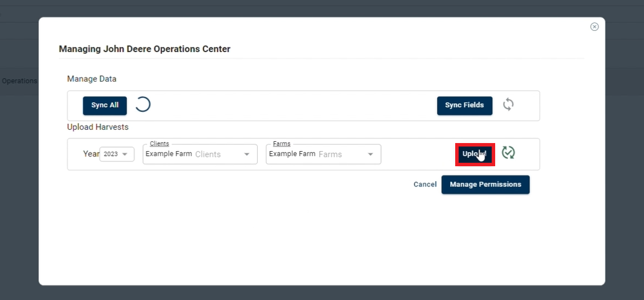The height and width of the screenshot is (300, 644).
Task: Click the sync arrows icon beside Sync Fields
Action: pos(508,104)
